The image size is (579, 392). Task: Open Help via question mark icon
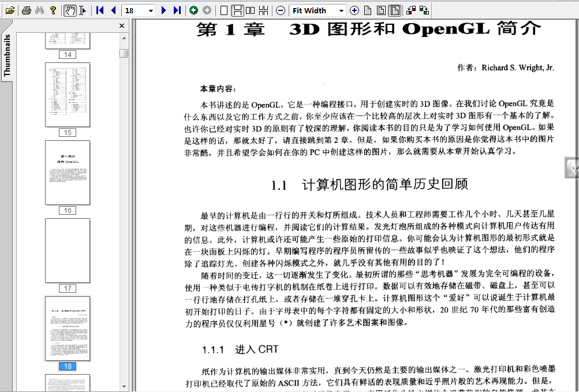click(53, 10)
